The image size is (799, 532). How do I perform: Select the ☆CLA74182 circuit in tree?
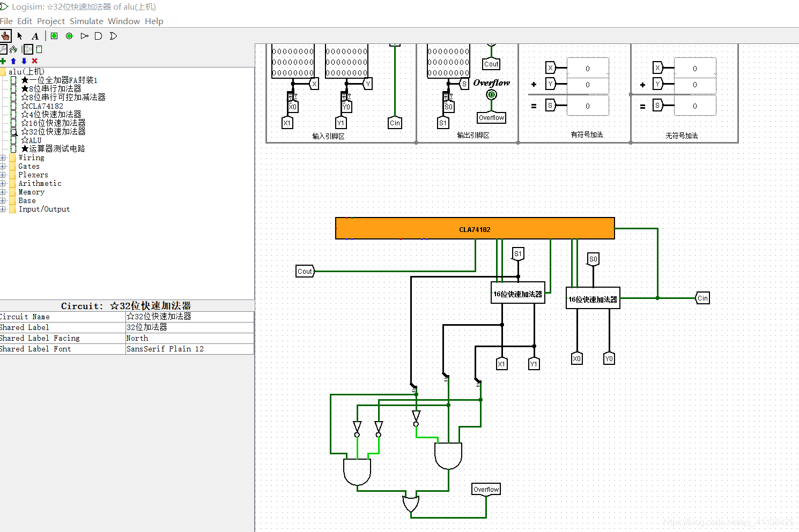point(42,106)
